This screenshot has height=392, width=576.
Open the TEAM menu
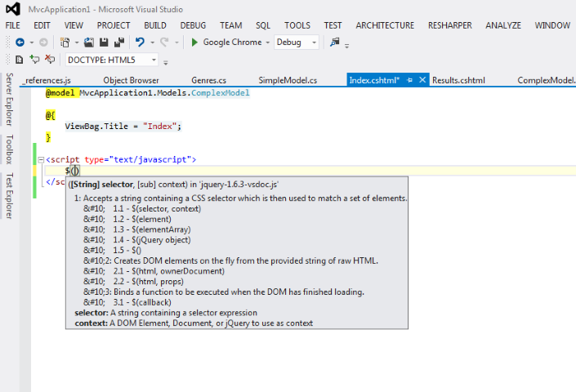pyautogui.click(x=231, y=25)
